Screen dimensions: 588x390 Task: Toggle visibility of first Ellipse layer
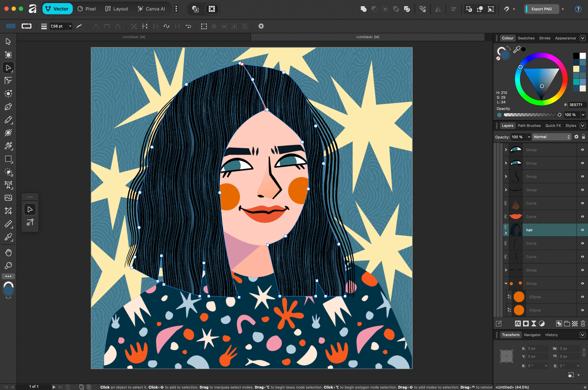coord(582,297)
